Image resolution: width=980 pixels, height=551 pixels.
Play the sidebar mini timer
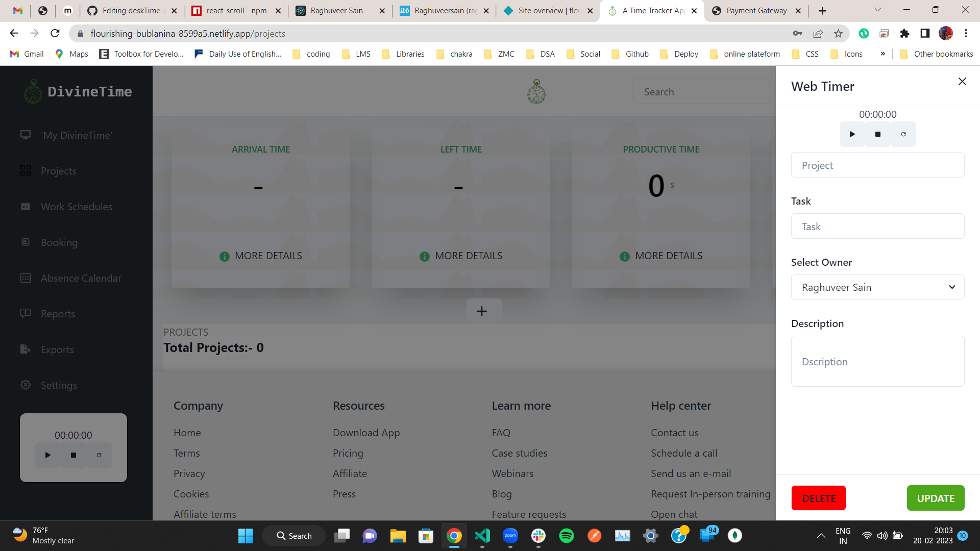click(x=48, y=455)
